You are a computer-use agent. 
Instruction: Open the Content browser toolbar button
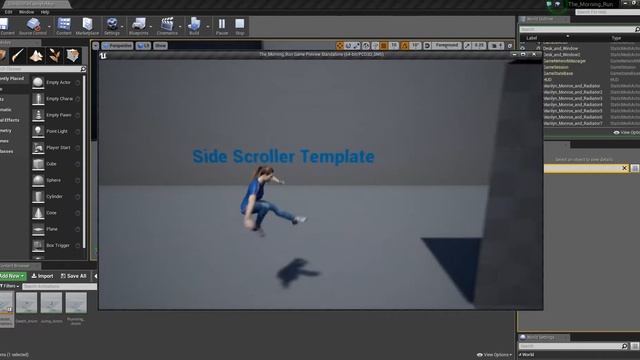point(64,26)
